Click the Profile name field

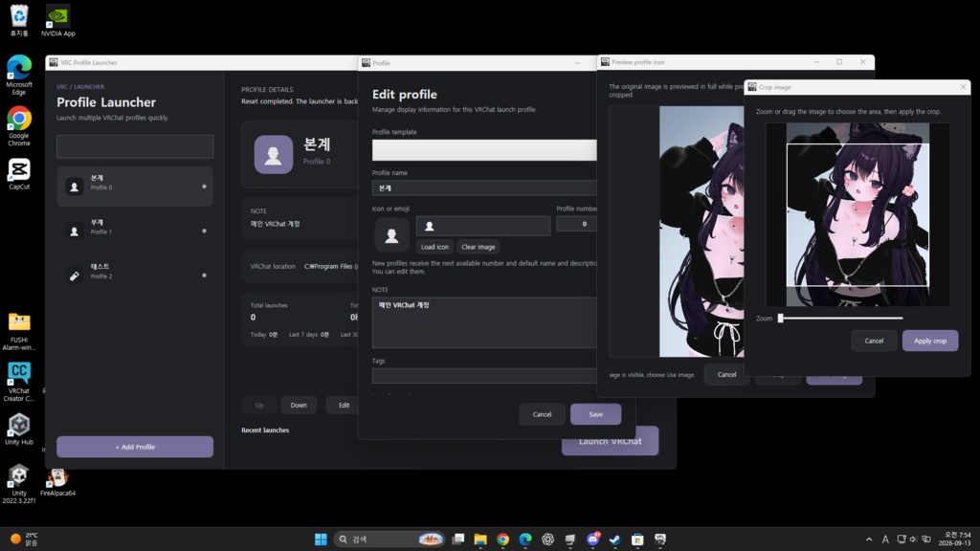[x=484, y=187]
